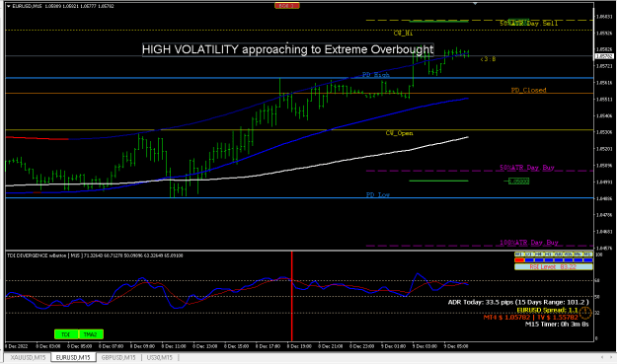The width and height of the screenshot is (617, 364).
Task: Switch to the GBPUSD,M15 chart tab
Action: pos(118,357)
